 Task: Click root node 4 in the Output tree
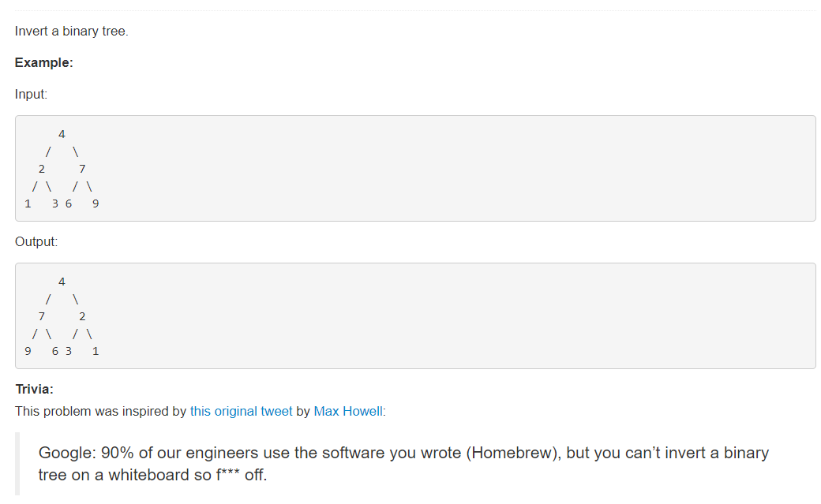pos(62,282)
